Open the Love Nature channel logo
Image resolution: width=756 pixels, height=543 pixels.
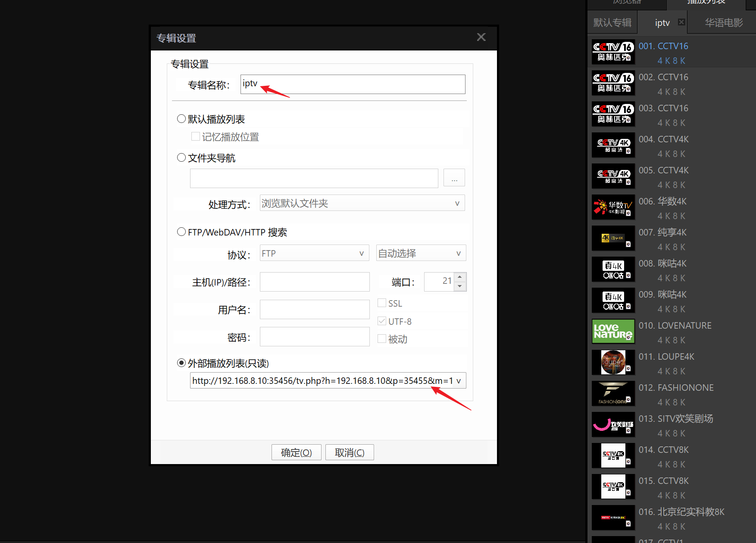[613, 332]
